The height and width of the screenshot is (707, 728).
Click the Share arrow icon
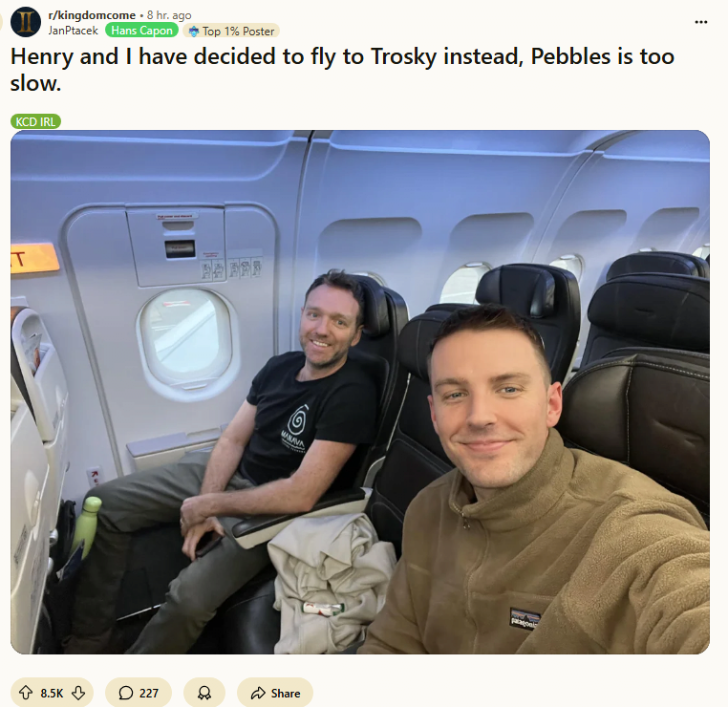(x=258, y=693)
